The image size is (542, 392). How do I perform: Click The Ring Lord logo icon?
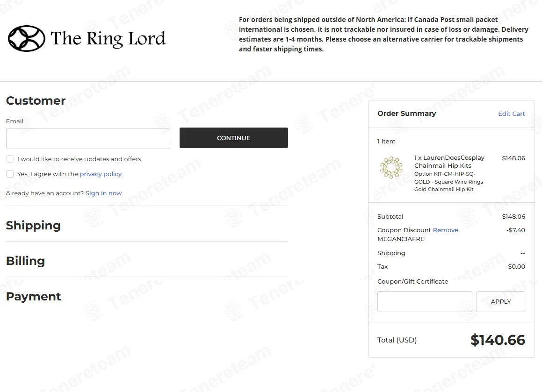tap(27, 38)
